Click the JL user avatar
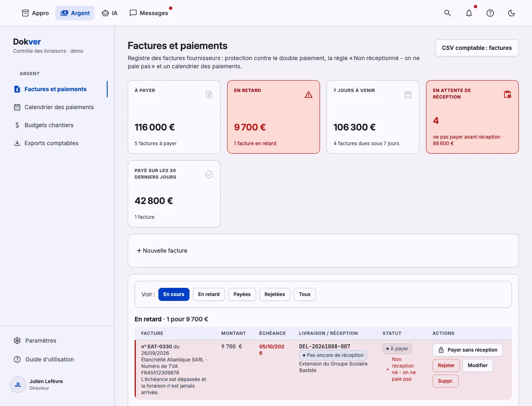Viewport: 532px width, 406px height. pos(18,385)
